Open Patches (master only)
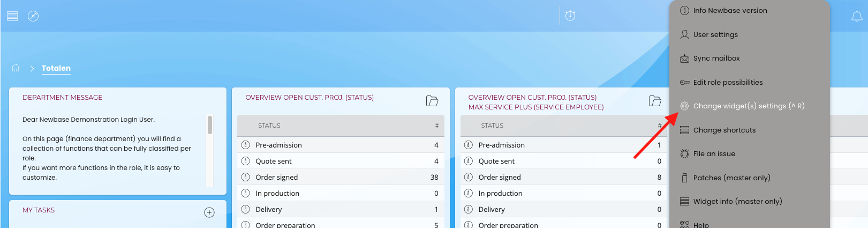The height and width of the screenshot is (228, 868). 732,178
